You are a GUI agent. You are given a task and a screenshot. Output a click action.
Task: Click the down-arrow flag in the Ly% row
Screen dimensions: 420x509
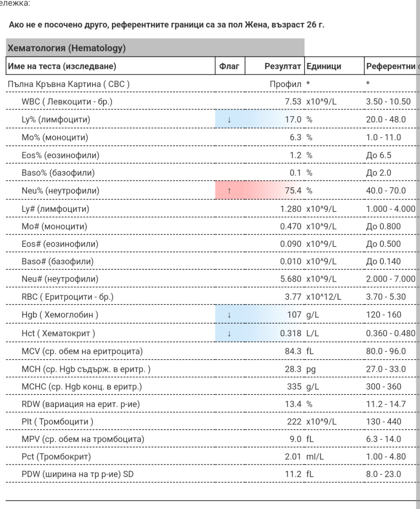point(230,120)
